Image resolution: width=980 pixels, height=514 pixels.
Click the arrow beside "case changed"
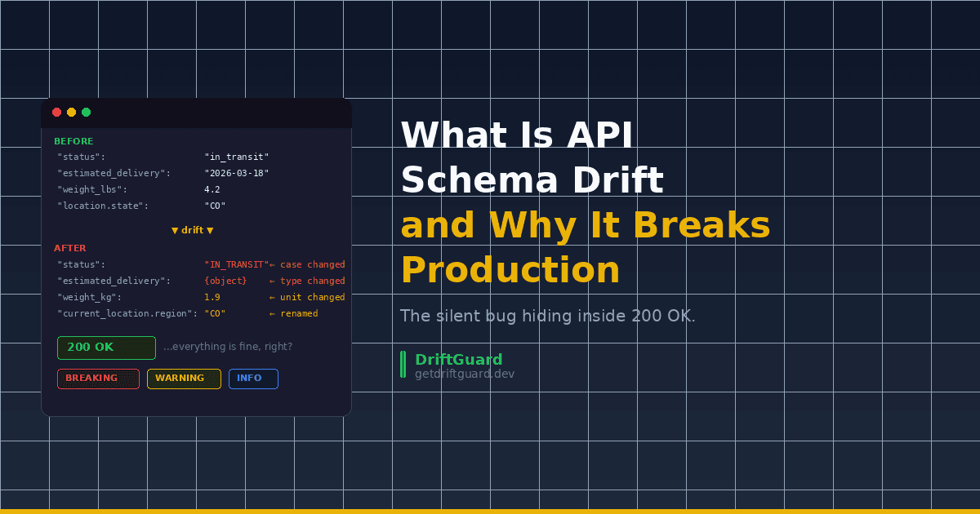273,264
